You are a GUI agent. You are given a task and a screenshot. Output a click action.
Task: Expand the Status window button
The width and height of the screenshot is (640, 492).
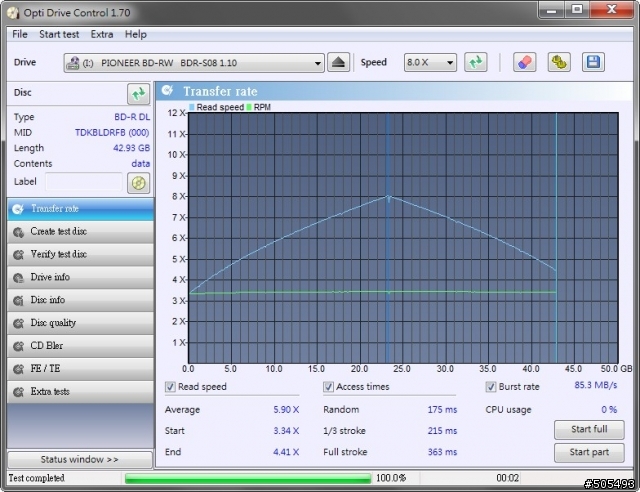[x=80, y=460]
